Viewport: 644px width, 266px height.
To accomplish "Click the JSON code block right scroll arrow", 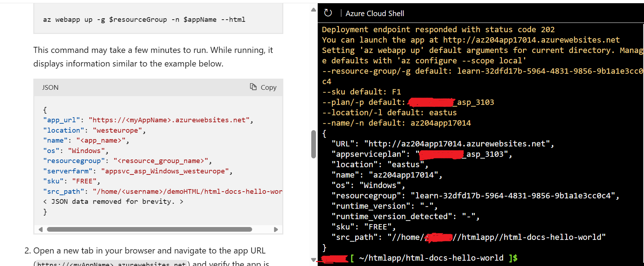I will (x=276, y=230).
